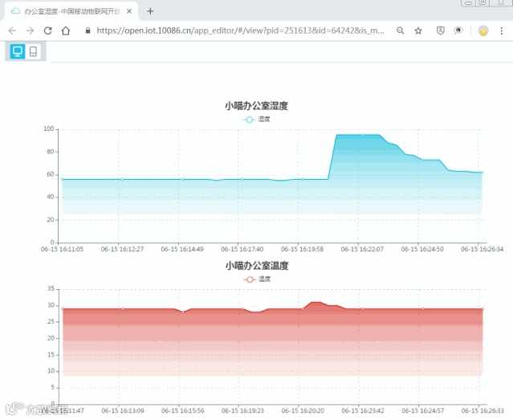The height and width of the screenshot is (420, 513).
Task: Open the zoom magnifier icon in address bar
Action: (400, 31)
